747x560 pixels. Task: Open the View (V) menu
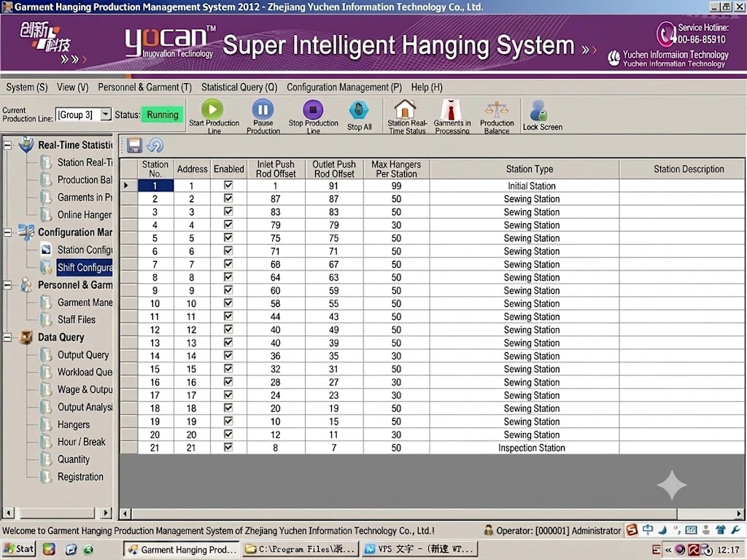pyautogui.click(x=72, y=87)
